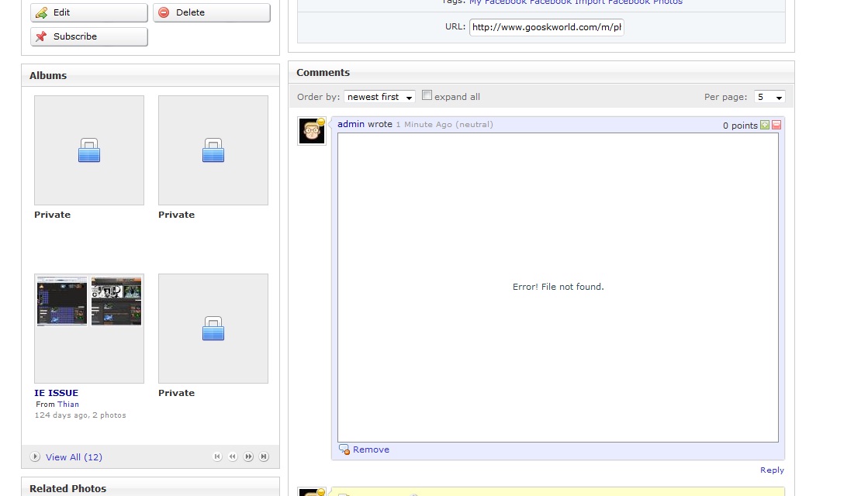The height and width of the screenshot is (496, 868).
Task: Open the IE ISSUE album thumbnail
Action: 89,328
